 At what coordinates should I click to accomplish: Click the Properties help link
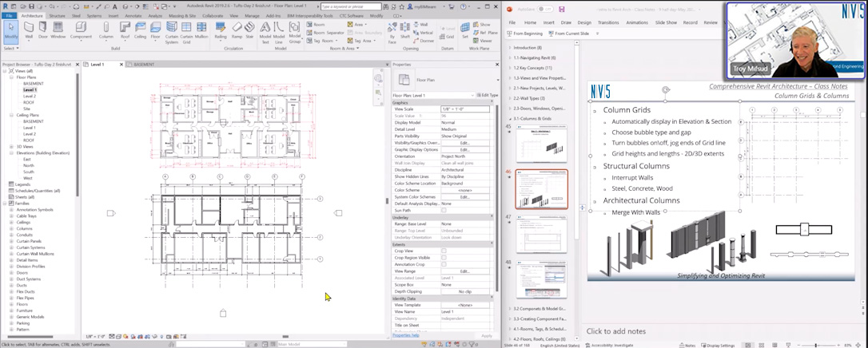[x=406, y=335]
